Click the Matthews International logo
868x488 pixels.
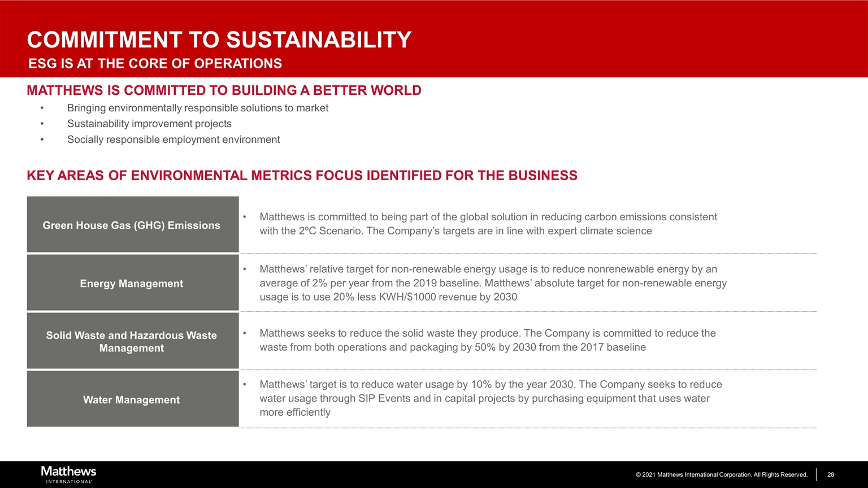(68, 474)
